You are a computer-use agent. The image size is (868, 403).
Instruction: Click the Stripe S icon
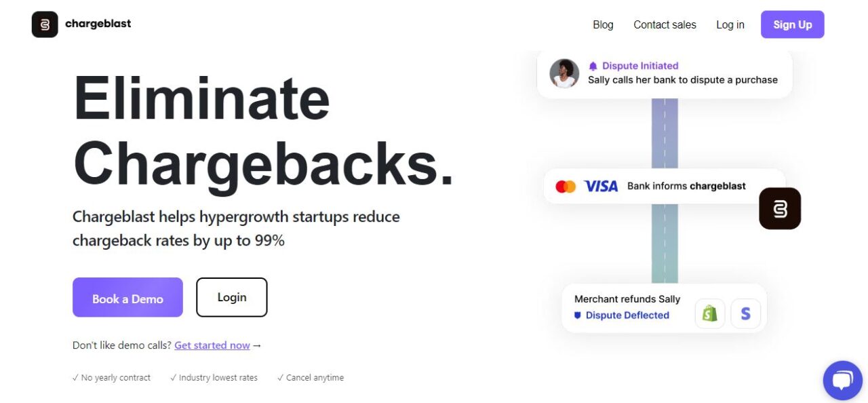coord(745,314)
